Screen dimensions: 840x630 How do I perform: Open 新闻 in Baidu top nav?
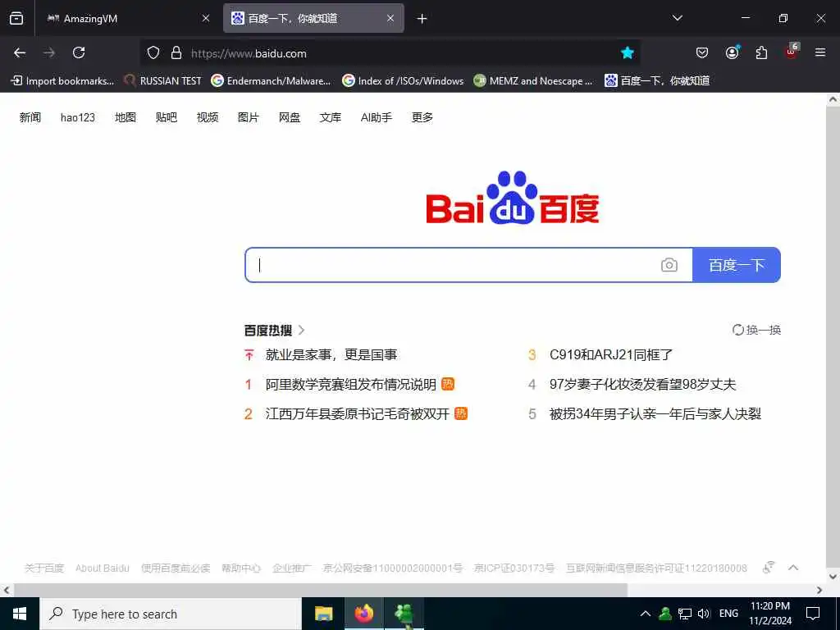[x=30, y=117]
